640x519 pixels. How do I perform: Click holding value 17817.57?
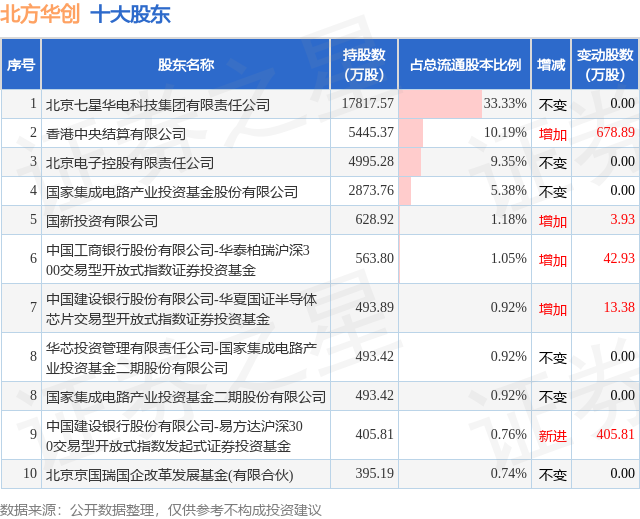click(x=368, y=103)
